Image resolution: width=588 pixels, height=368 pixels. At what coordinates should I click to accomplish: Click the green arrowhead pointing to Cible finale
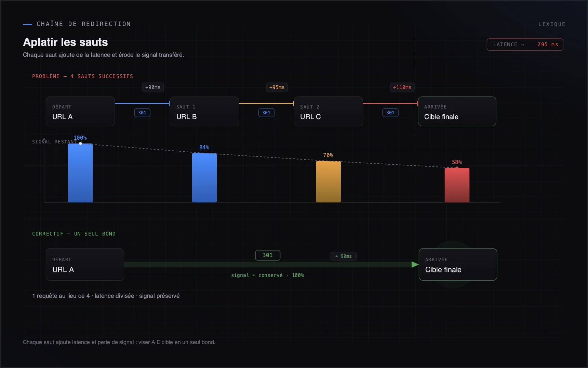point(415,265)
